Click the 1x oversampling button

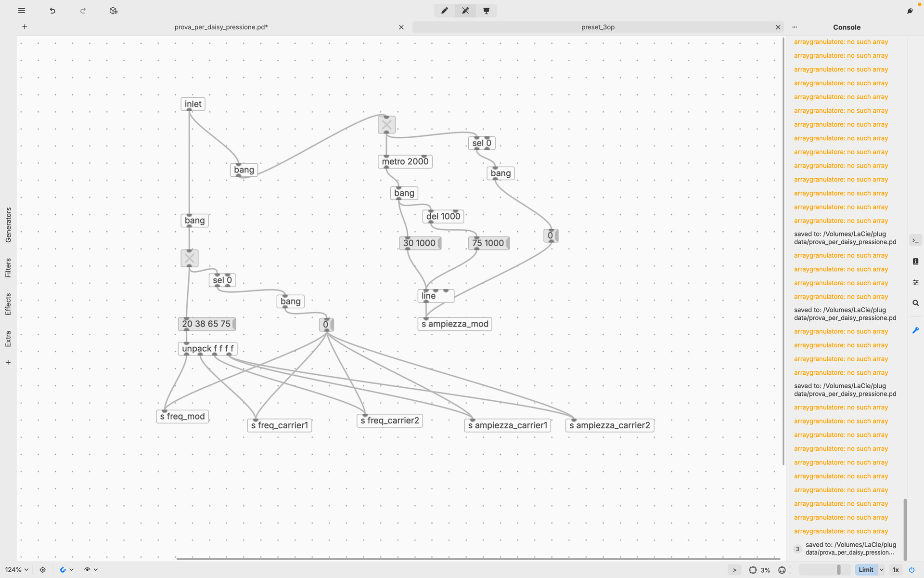pyautogui.click(x=896, y=570)
